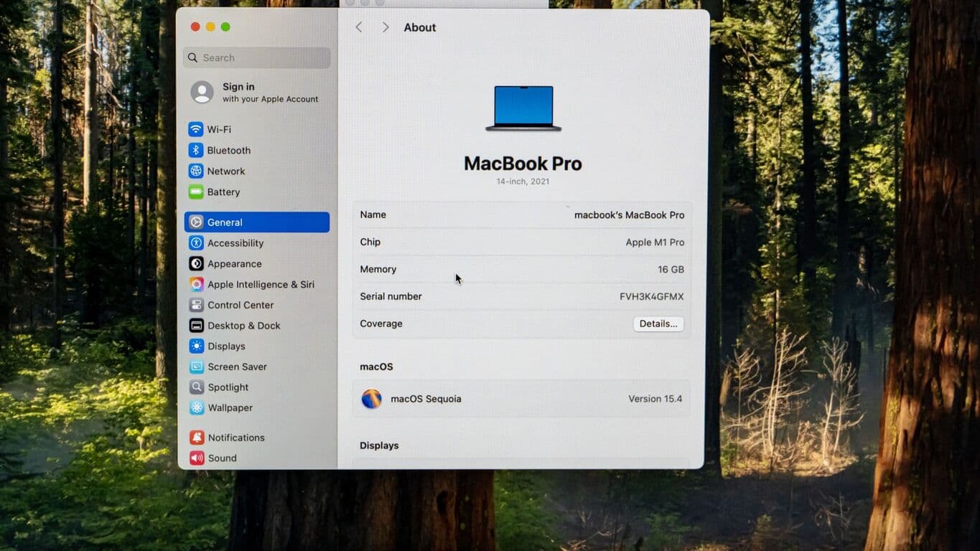The height and width of the screenshot is (551, 980).
Task: Click the memory value '16 GB'
Action: pos(671,270)
